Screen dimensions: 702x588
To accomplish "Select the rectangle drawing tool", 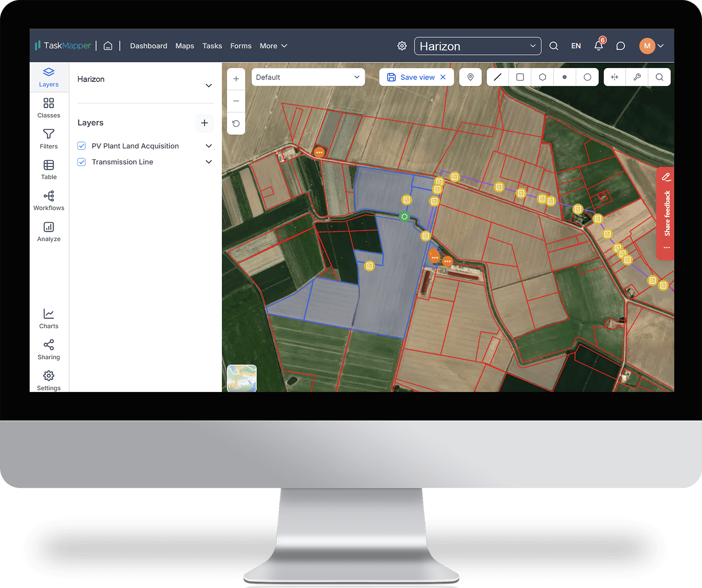I will [x=520, y=77].
